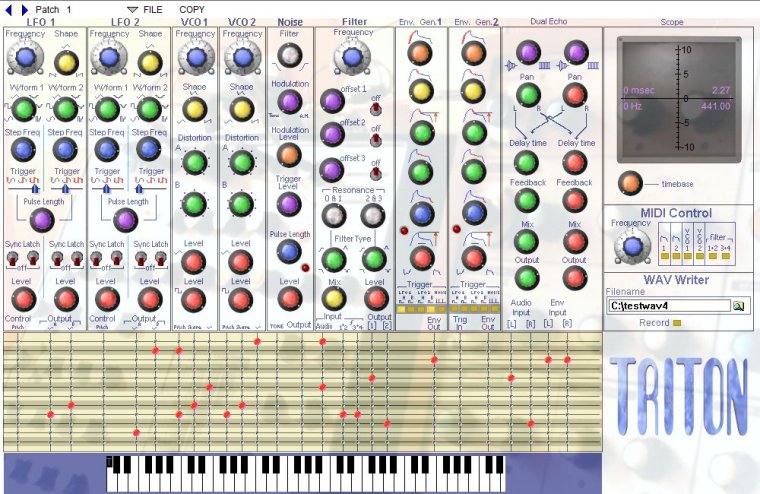Click the COPY menu item
The image size is (760, 494).
(192, 9)
